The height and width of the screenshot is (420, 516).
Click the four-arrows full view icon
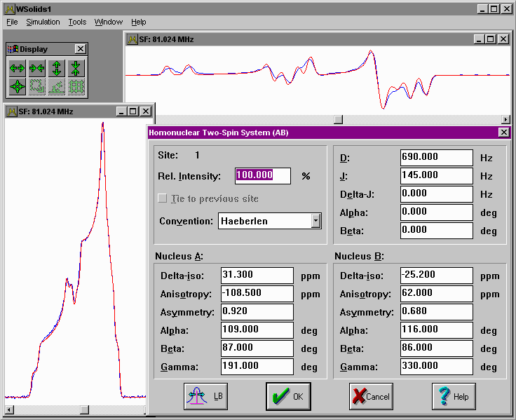point(18,86)
